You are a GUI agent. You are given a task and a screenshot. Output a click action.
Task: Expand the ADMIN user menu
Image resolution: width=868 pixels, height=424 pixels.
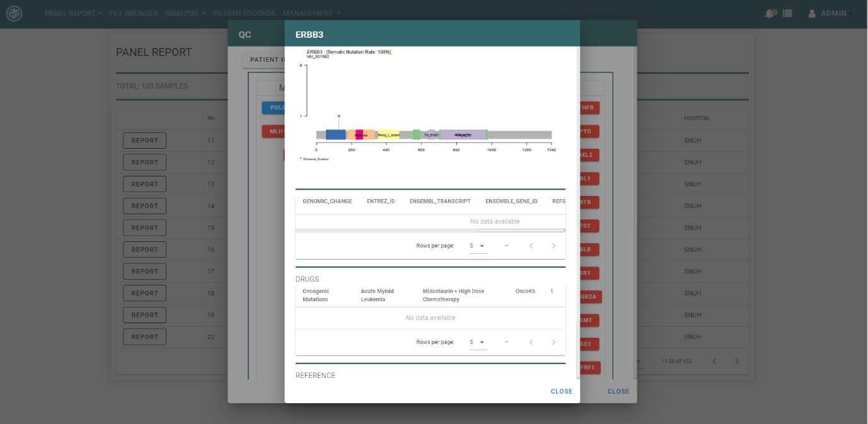click(x=830, y=13)
